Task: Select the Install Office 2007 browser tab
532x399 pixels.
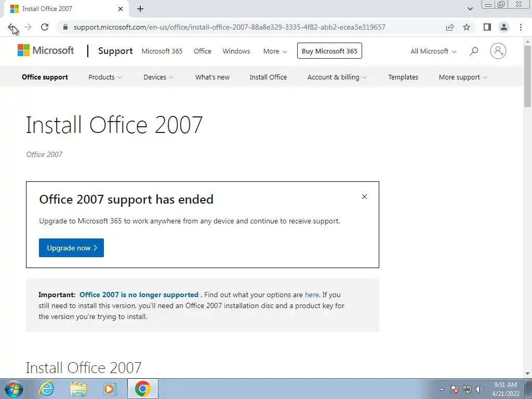Action: (66, 9)
